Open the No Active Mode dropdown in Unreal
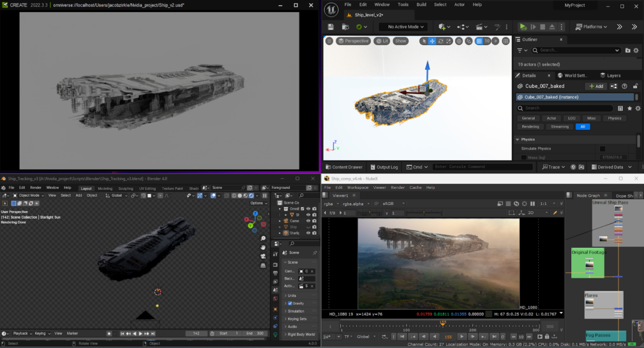Image resolution: width=644 pixels, height=348 pixels. click(x=403, y=27)
